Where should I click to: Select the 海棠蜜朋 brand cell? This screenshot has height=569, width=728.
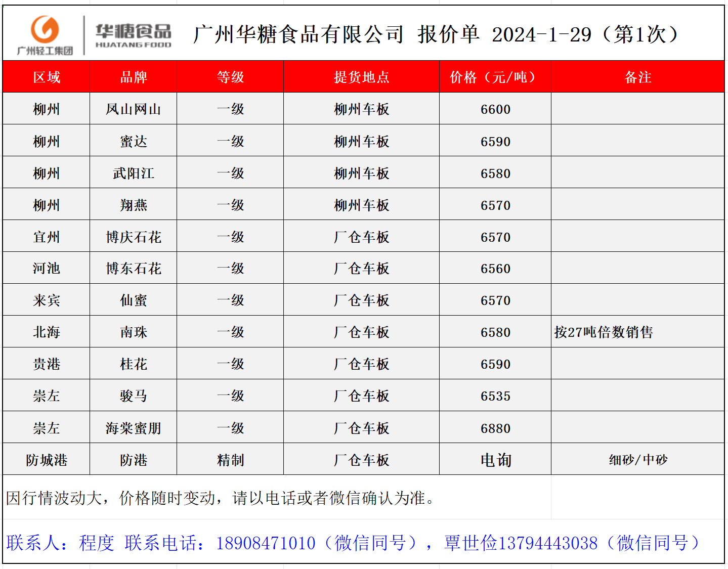(134, 428)
